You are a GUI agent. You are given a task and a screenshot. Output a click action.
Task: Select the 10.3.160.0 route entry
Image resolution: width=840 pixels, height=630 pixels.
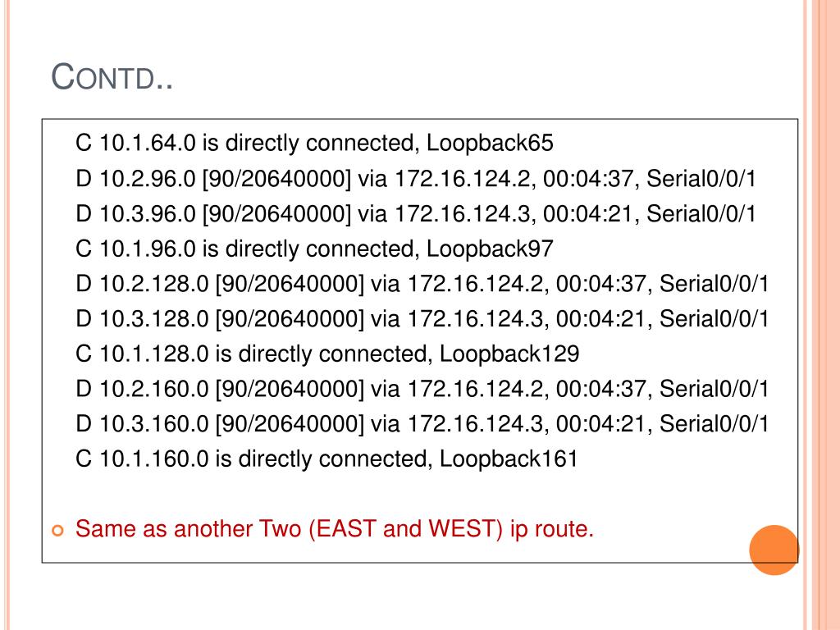(x=422, y=424)
